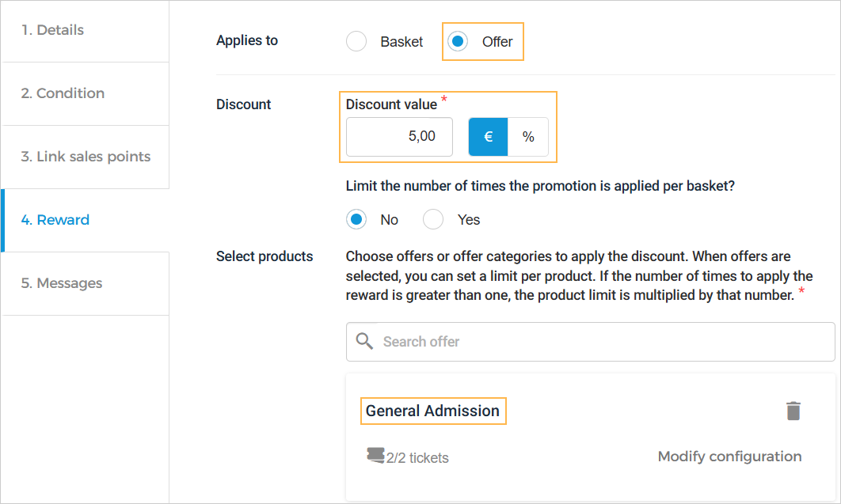Click the search magnifier icon
Viewport: 841px width, 504px height.
pos(364,341)
